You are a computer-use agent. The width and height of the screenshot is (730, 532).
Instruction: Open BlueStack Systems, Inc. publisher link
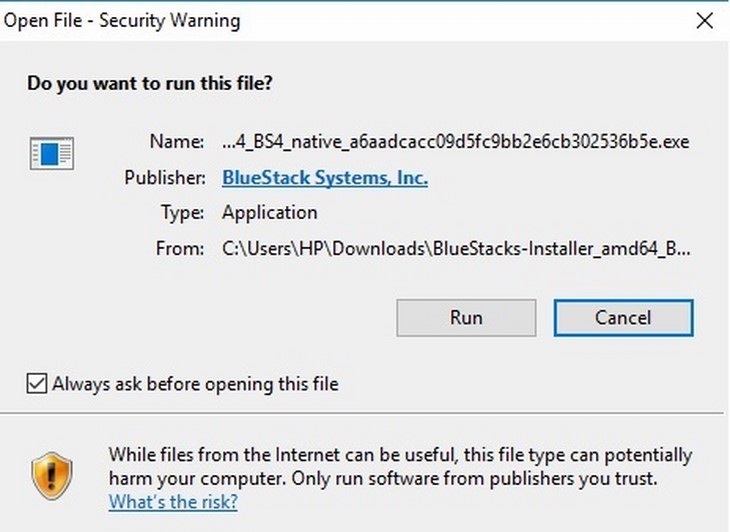[x=325, y=178]
